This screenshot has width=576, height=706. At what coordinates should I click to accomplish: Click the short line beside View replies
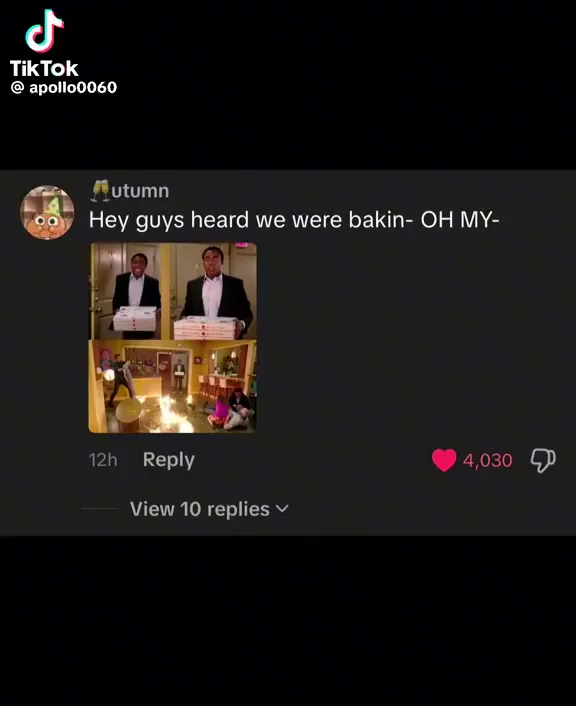pyautogui.click(x=99, y=509)
